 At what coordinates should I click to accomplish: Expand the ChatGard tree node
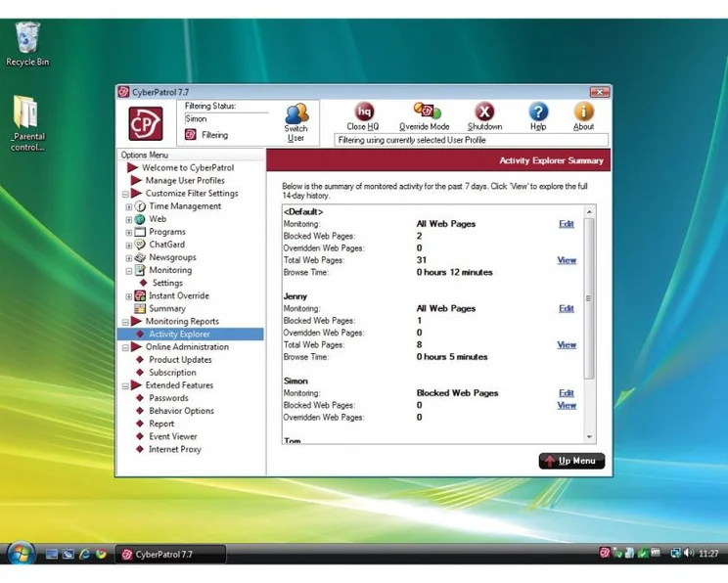pos(128,246)
